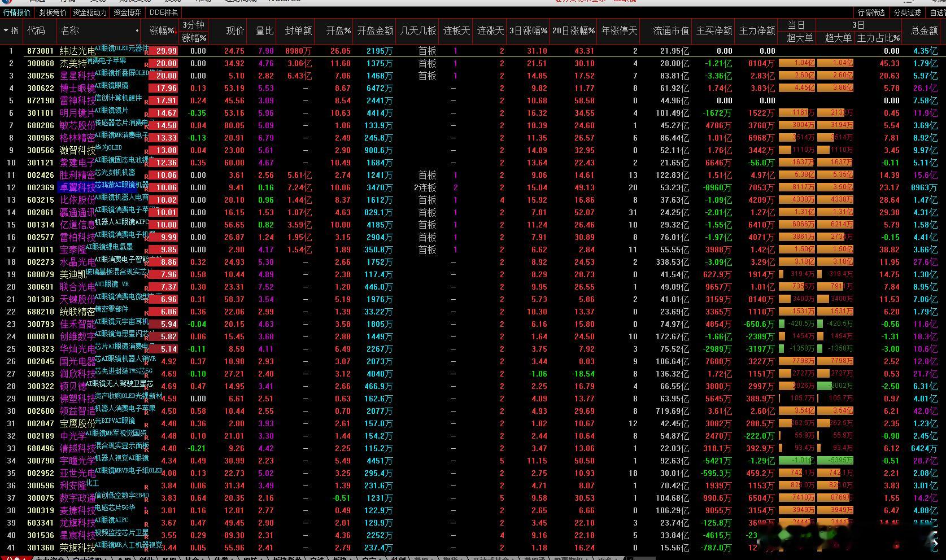The image size is (946, 560).
Task: Select stock name 星星科技
Action: 78,76
